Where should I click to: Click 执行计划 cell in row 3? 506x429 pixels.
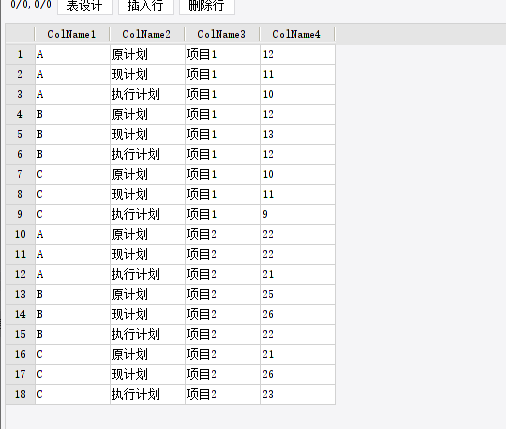click(x=148, y=94)
